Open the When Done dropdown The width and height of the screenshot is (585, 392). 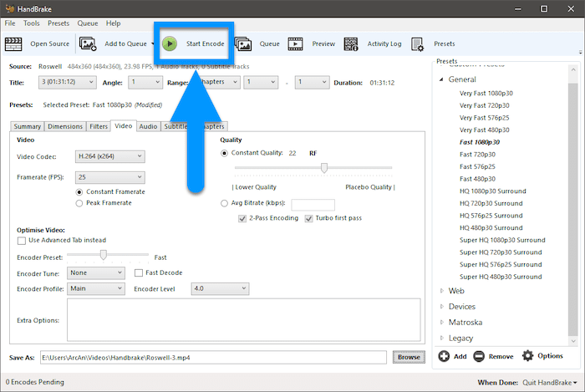[x=550, y=383]
